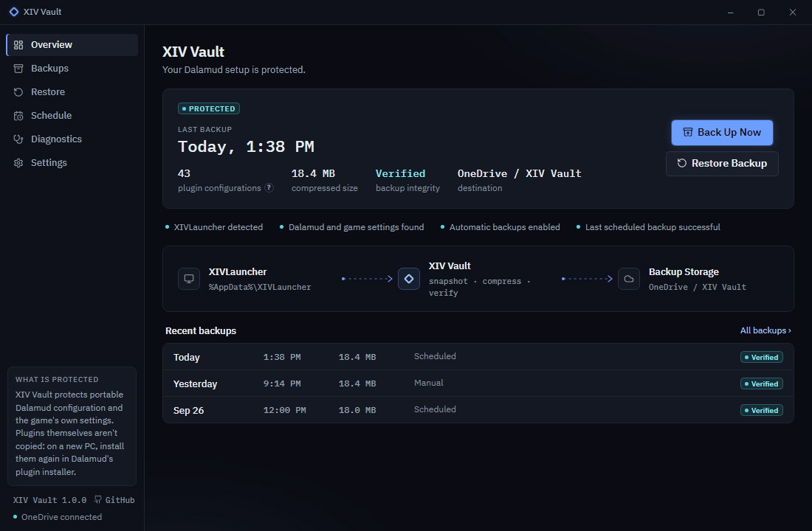The width and height of the screenshot is (812, 531).
Task: Click "Automatic backups enabled" status text
Action: [x=504, y=227]
